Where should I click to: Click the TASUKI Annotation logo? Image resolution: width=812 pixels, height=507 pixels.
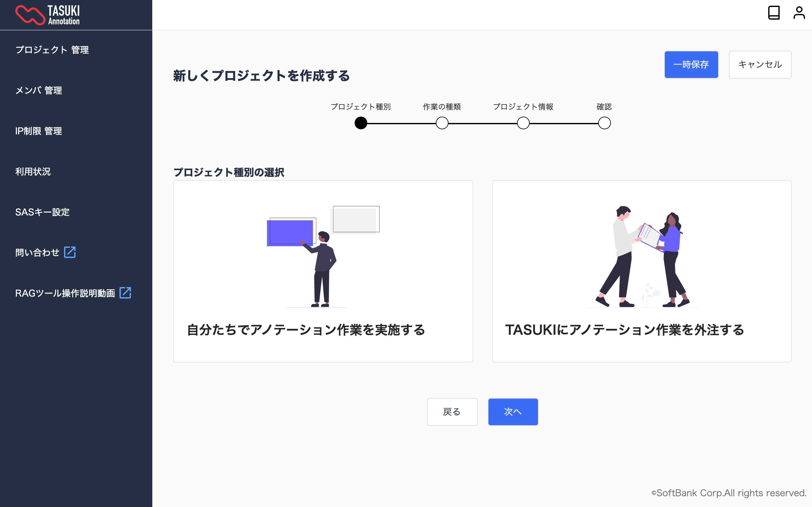tap(48, 15)
